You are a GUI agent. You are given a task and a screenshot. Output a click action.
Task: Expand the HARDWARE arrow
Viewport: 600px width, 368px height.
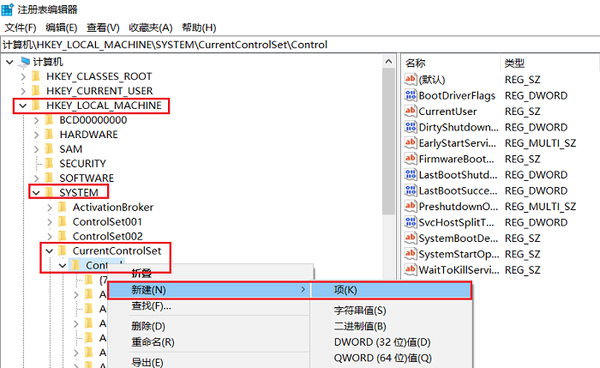pos(36,135)
